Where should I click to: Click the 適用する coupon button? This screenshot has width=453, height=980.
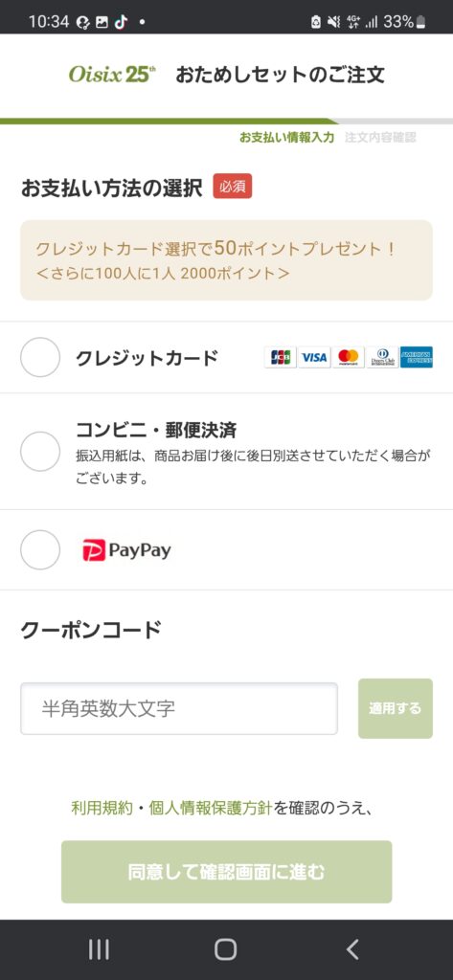(x=396, y=709)
